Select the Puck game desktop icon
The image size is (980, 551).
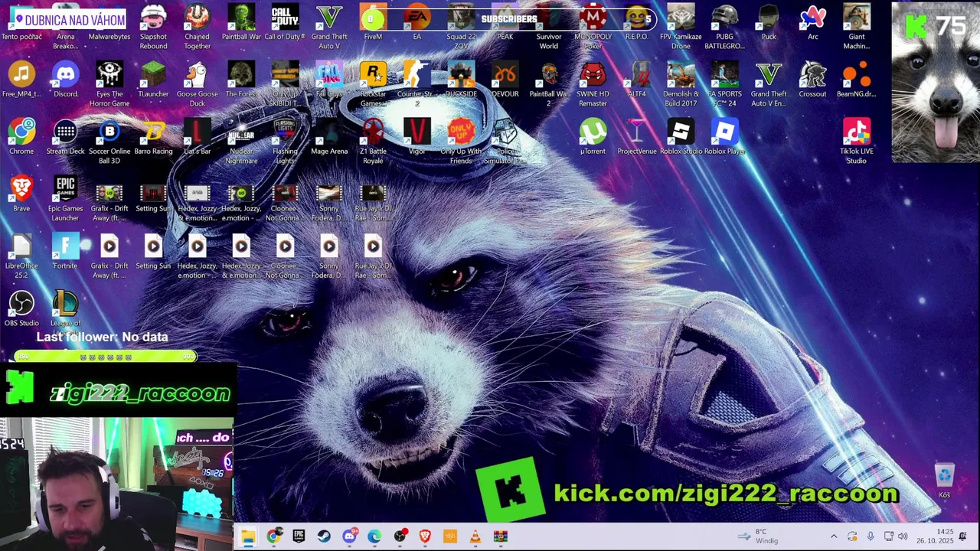coord(769,23)
